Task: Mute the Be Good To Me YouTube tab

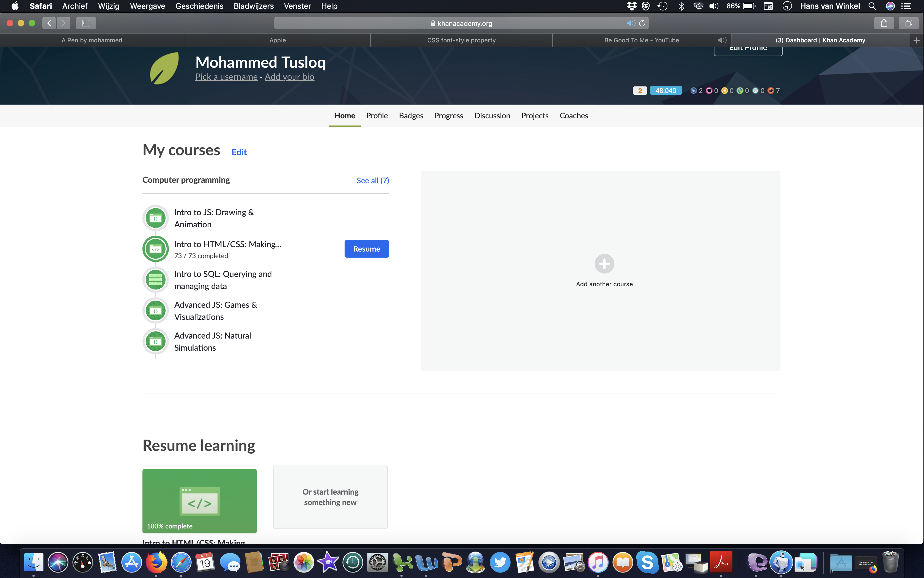Action: 722,40
